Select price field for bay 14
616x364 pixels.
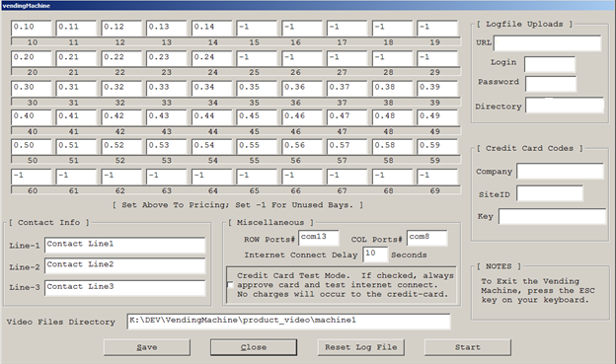tap(211, 28)
